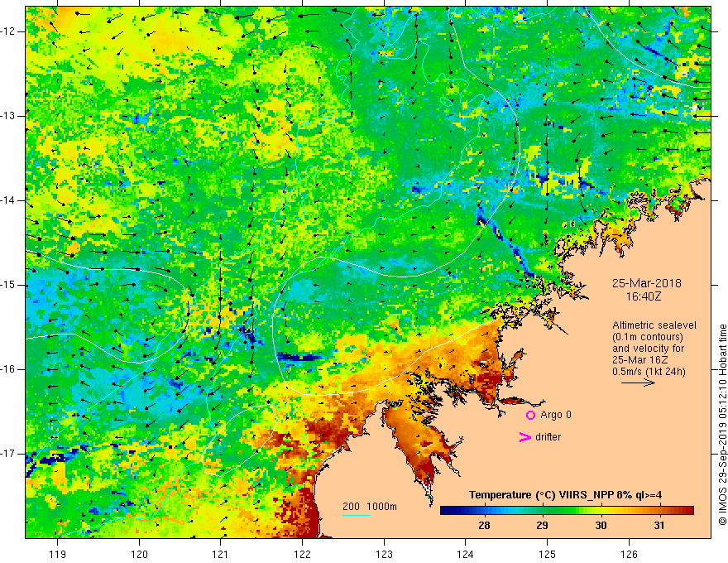Click the magenta Argo 0 circle marker
This screenshot has height=563, width=728.
pyautogui.click(x=530, y=415)
